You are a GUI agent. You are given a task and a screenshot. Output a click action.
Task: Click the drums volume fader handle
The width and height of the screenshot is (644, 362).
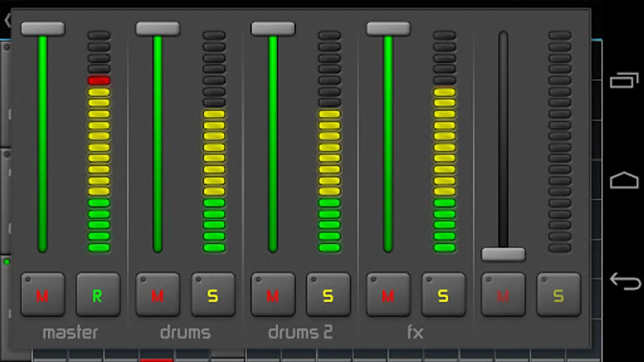(x=158, y=29)
